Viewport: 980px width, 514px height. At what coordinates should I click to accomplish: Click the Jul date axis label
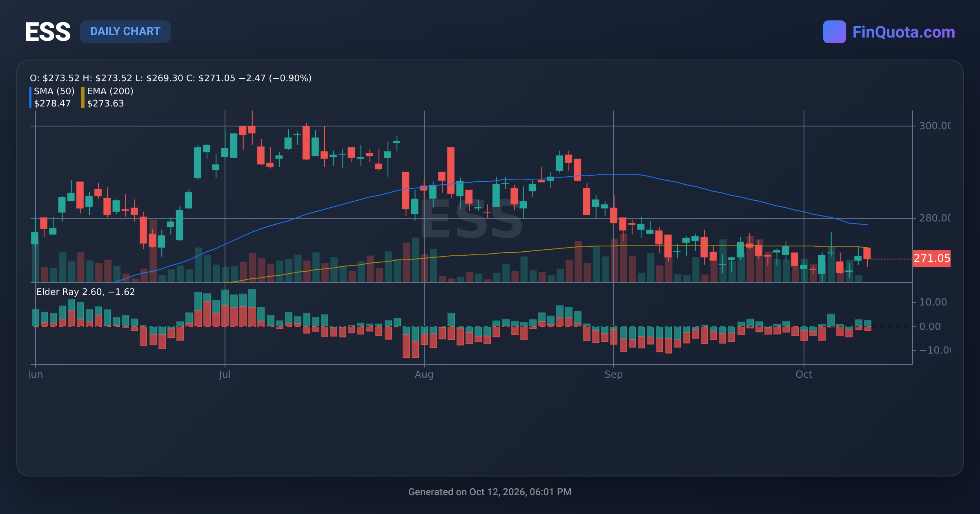(225, 374)
